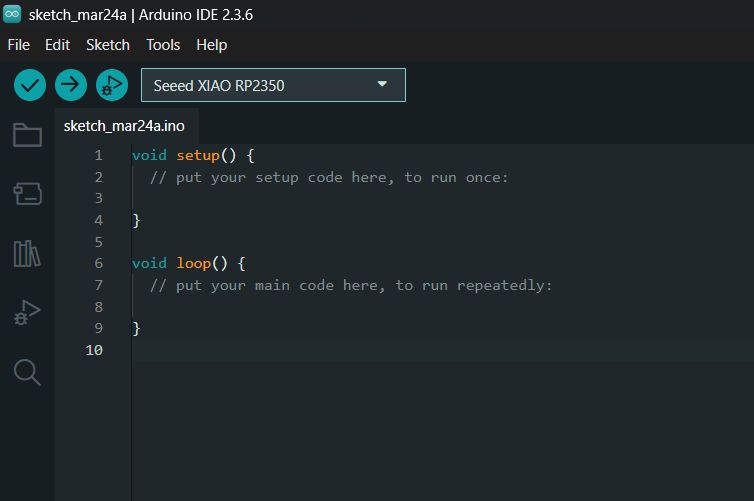
Task: Click the closing brace on line 4
Action: click(x=136, y=220)
